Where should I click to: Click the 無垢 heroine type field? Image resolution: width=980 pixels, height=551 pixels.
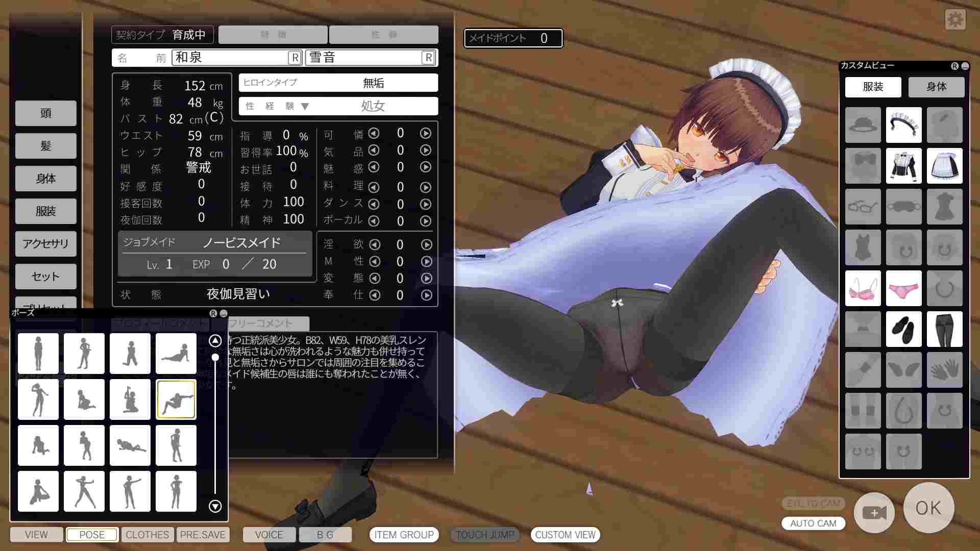pyautogui.click(x=338, y=83)
